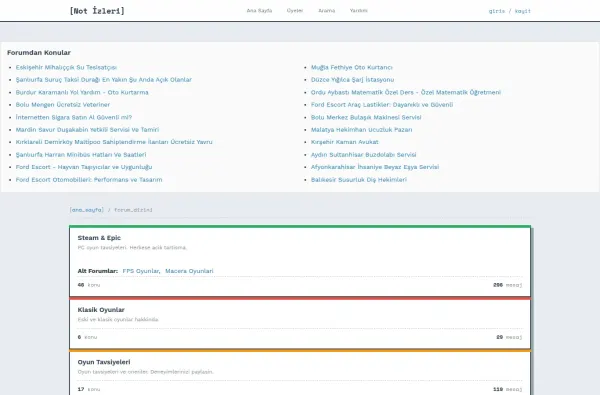
Task: Open Ford Escort Araç Lastikleri topic
Action: 382,104
